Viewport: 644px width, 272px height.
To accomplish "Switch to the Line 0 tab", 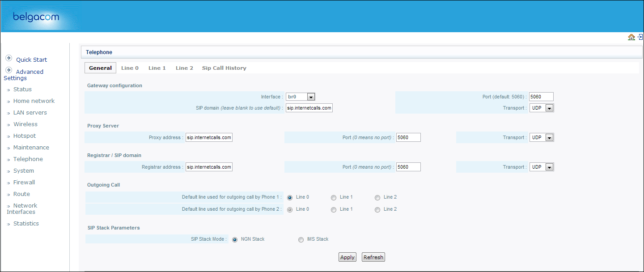I will (x=130, y=68).
